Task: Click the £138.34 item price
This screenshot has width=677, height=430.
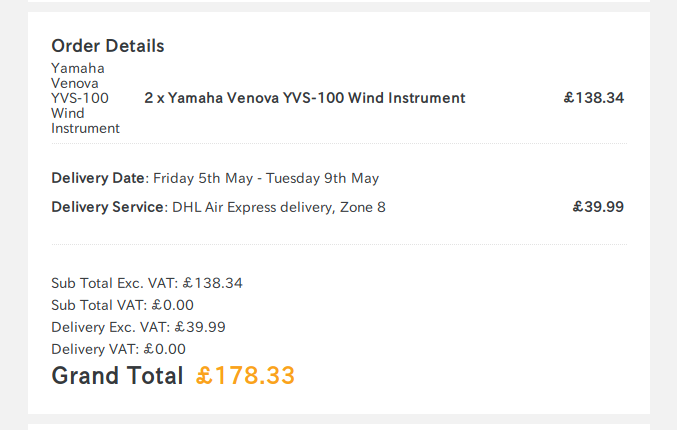Action: (594, 98)
